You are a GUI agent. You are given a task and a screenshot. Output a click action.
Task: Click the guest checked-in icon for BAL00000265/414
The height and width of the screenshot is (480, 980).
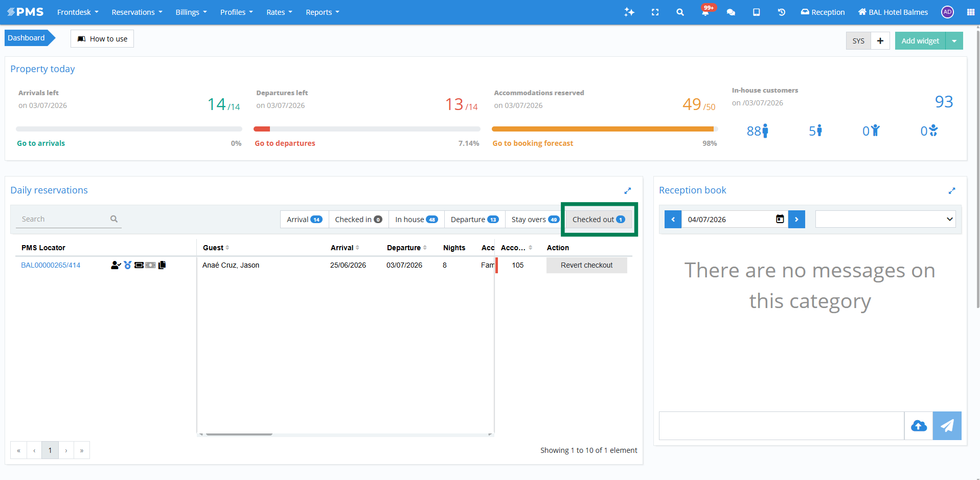coord(116,265)
